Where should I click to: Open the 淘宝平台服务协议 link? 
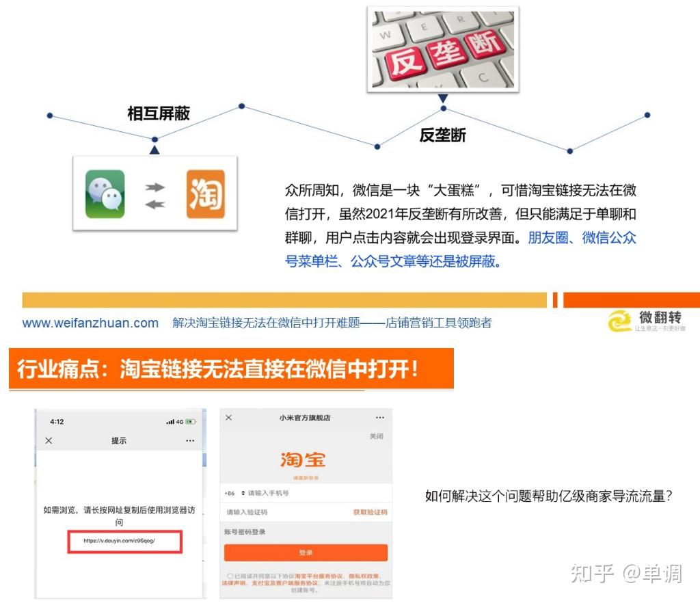319,576
